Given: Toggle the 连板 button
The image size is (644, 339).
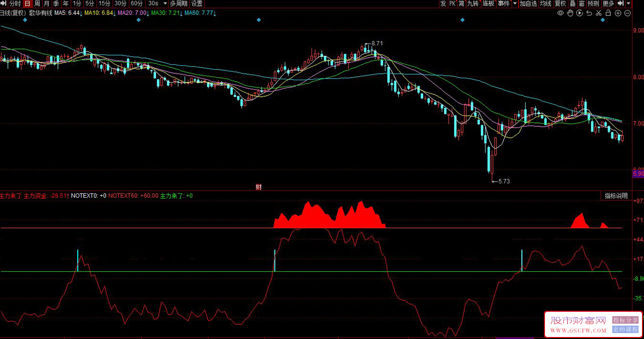Looking at the screenshot, I should tap(488, 3).
